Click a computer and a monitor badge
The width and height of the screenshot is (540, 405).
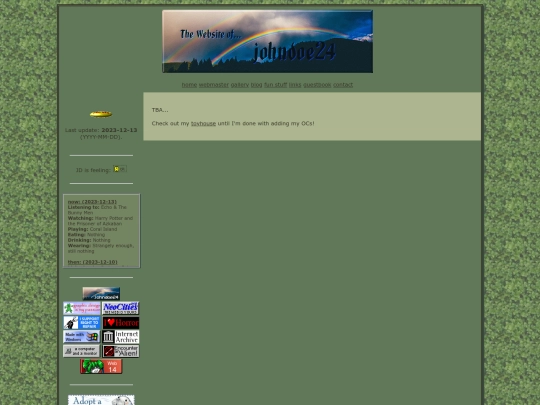(x=82, y=351)
